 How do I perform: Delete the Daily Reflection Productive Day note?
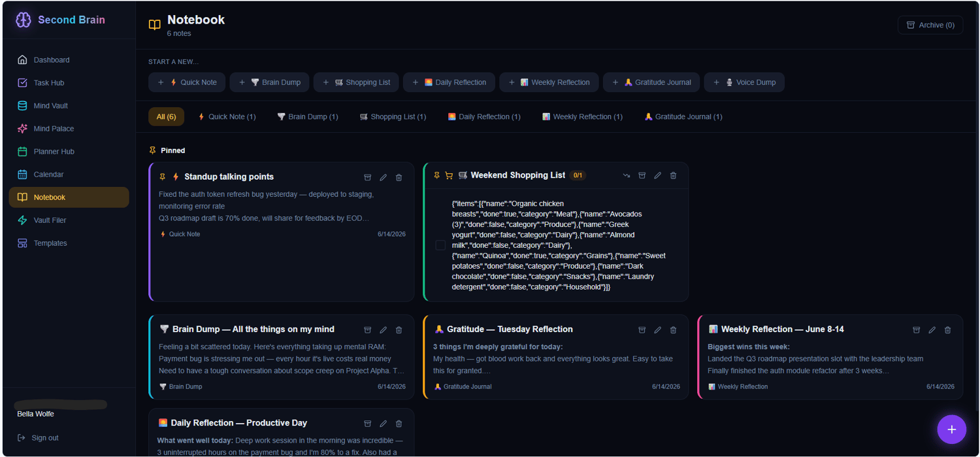click(399, 424)
